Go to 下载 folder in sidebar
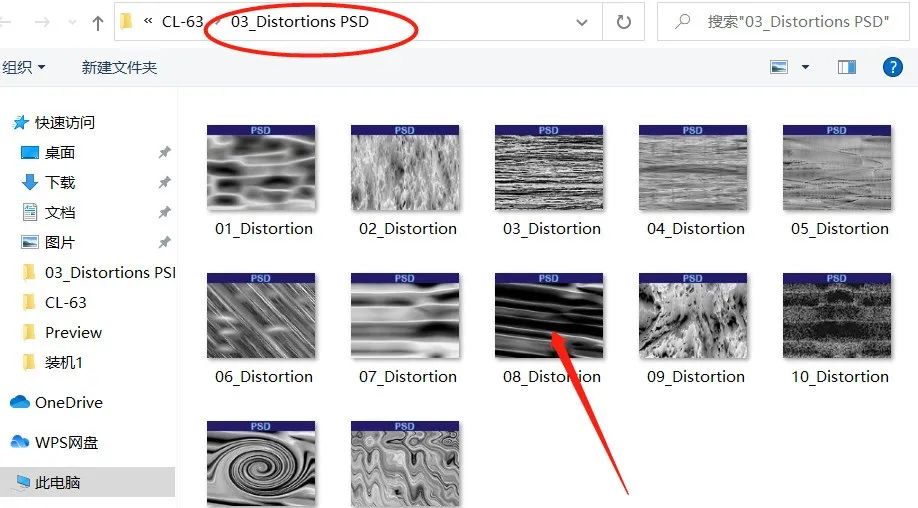This screenshot has width=918, height=508. click(60, 182)
